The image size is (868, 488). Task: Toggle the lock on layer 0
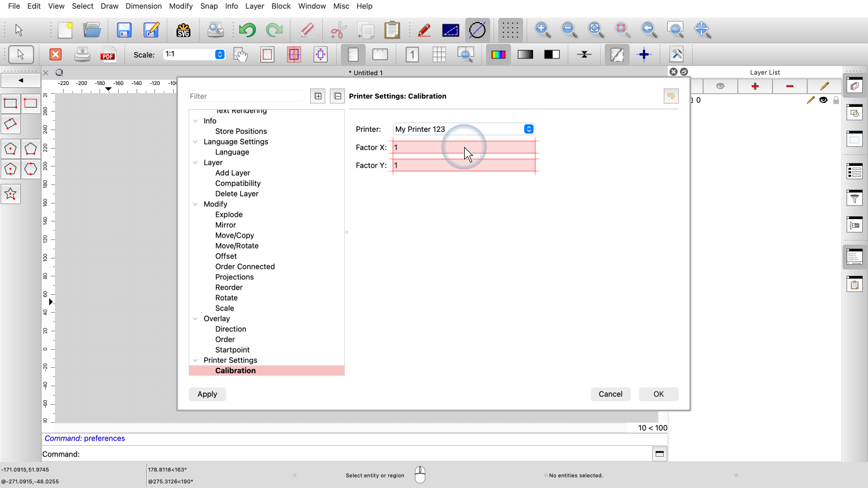click(836, 100)
